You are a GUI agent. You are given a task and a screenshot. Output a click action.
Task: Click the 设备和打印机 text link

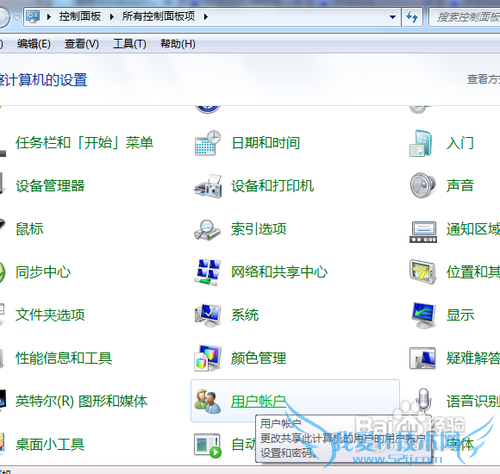(273, 186)
